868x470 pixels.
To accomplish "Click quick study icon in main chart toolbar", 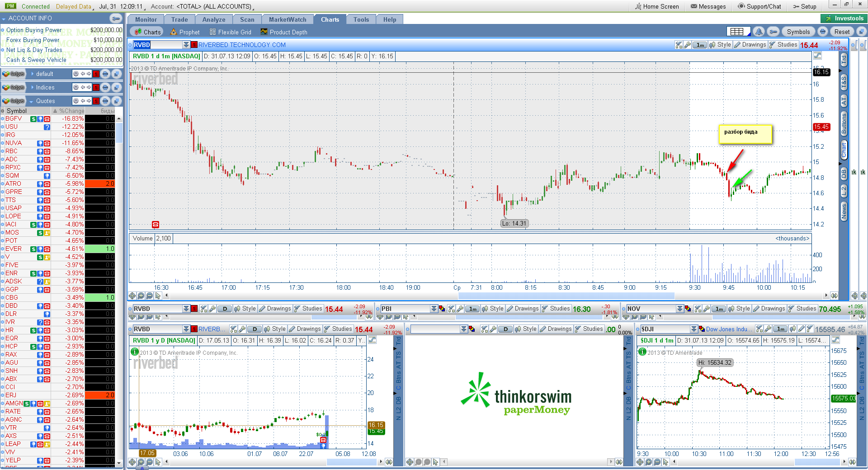I will pyautogui.click(x=679, y=45).
